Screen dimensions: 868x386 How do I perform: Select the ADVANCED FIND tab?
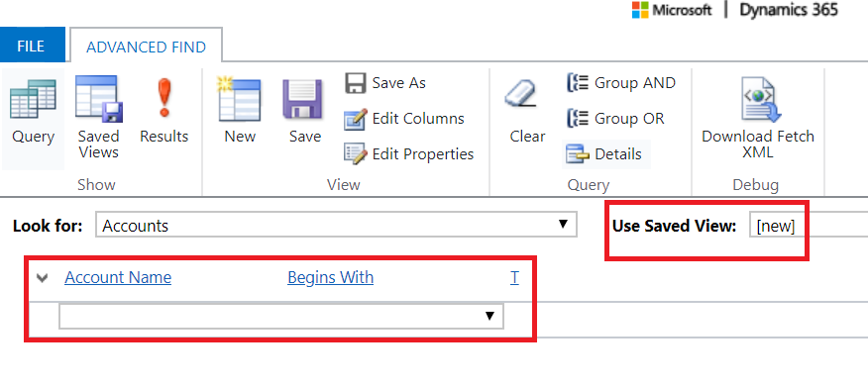[x=146, y=47]
